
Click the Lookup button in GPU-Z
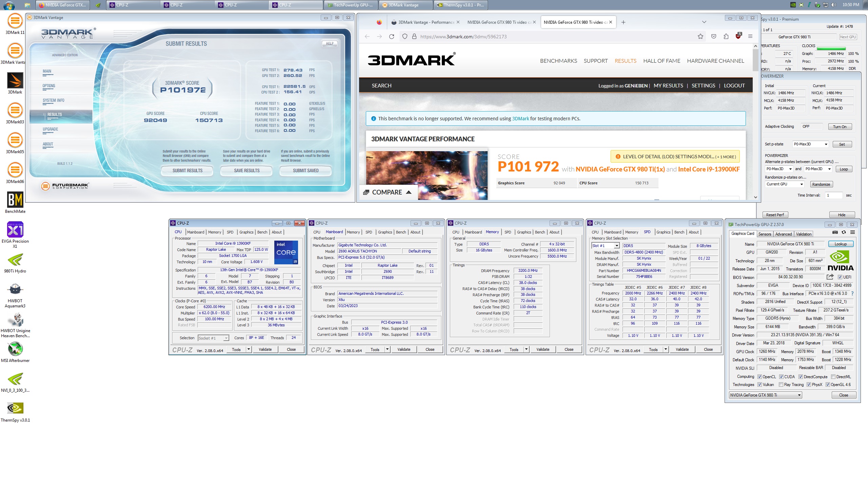pos(841,244)
